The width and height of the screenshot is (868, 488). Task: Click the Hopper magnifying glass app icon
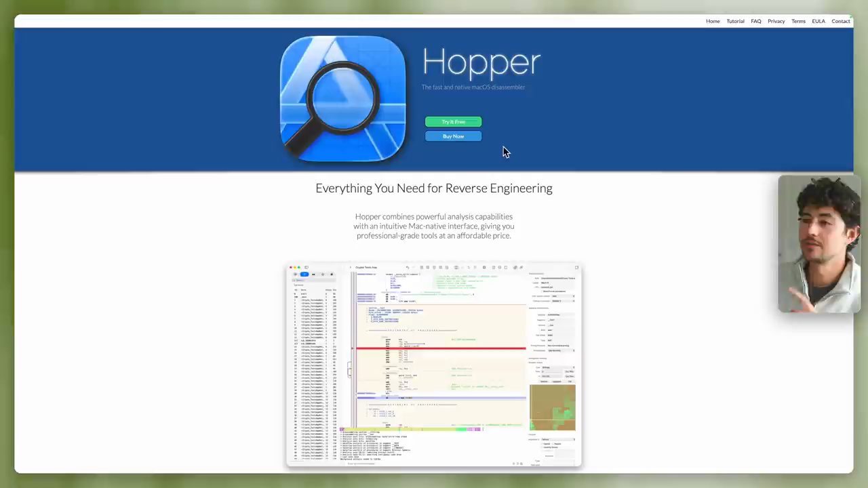[343, 99]
